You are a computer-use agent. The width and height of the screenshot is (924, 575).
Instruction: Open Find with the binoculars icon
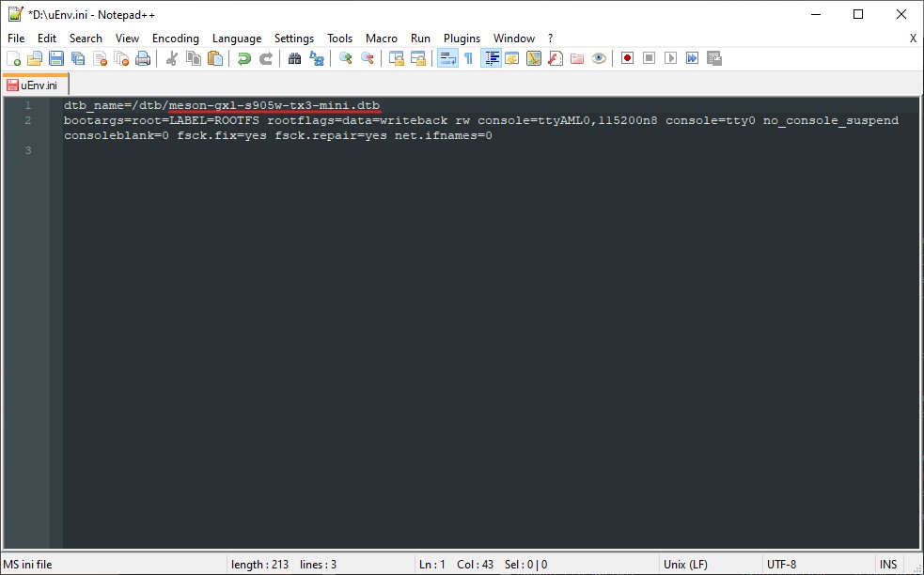tap(294, 58)
